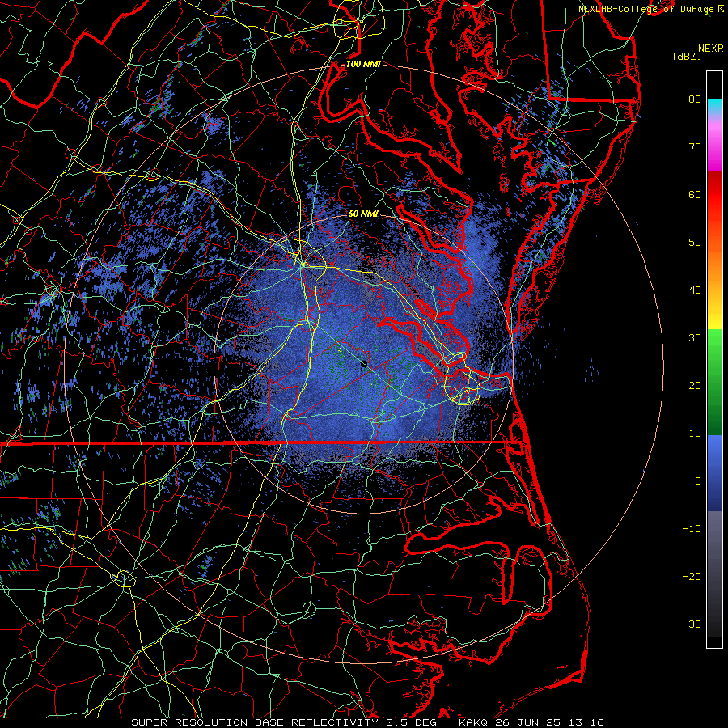Screen dimensions: 728x728
Task: Click the 30 dBZ scale value
Action: [x=695, y=337]
